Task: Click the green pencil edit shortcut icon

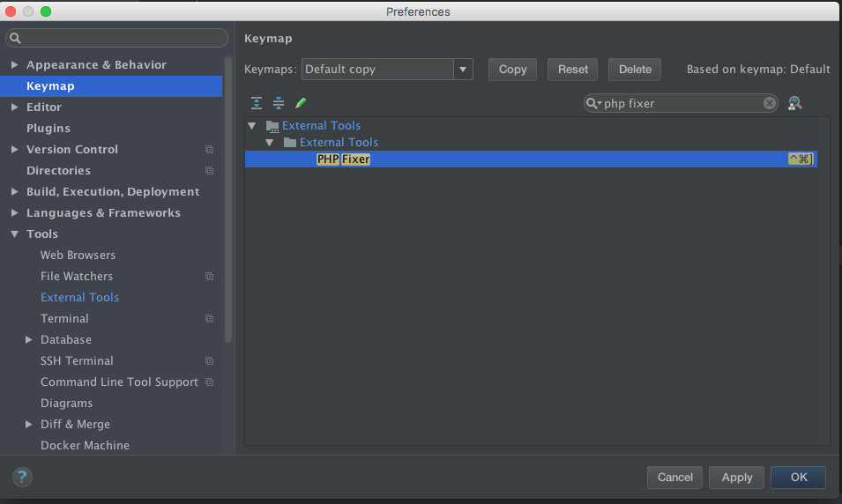Action: [x=301, y=103]
